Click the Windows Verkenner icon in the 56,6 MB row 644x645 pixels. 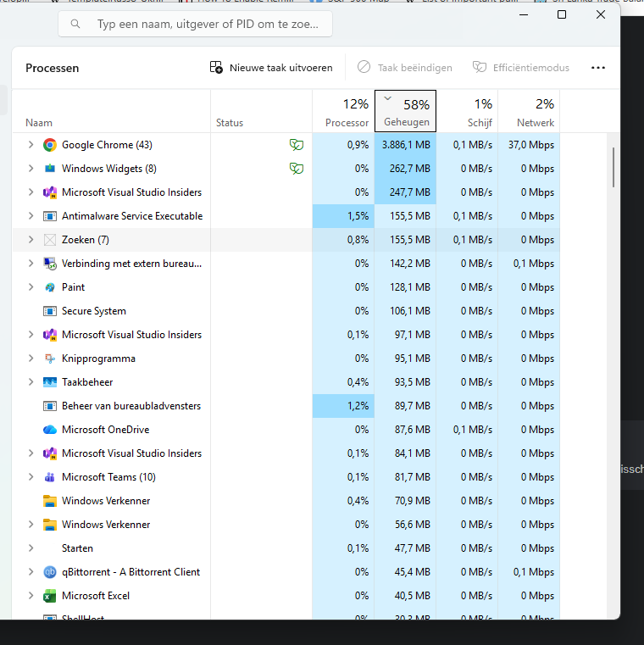pos(50,525)
